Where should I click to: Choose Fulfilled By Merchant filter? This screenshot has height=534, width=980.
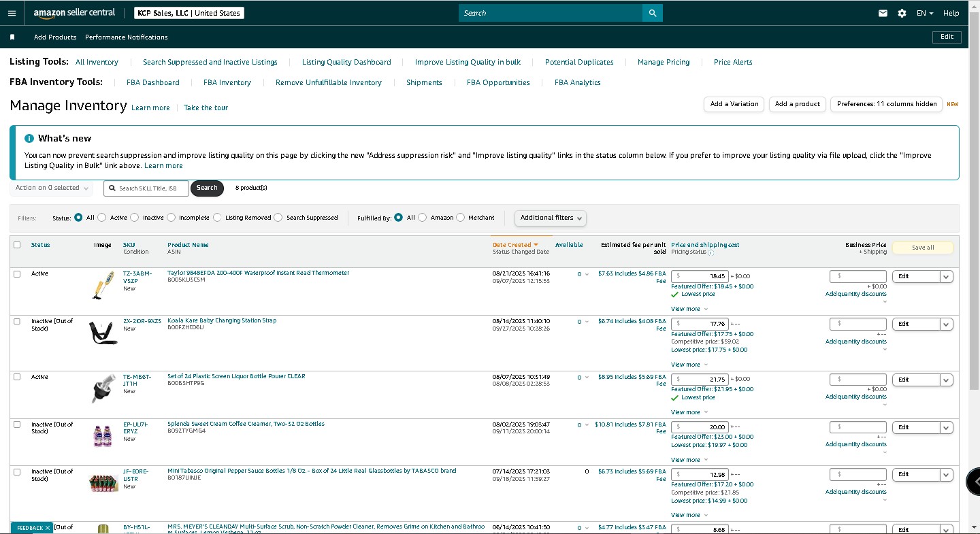coord(461,218)
